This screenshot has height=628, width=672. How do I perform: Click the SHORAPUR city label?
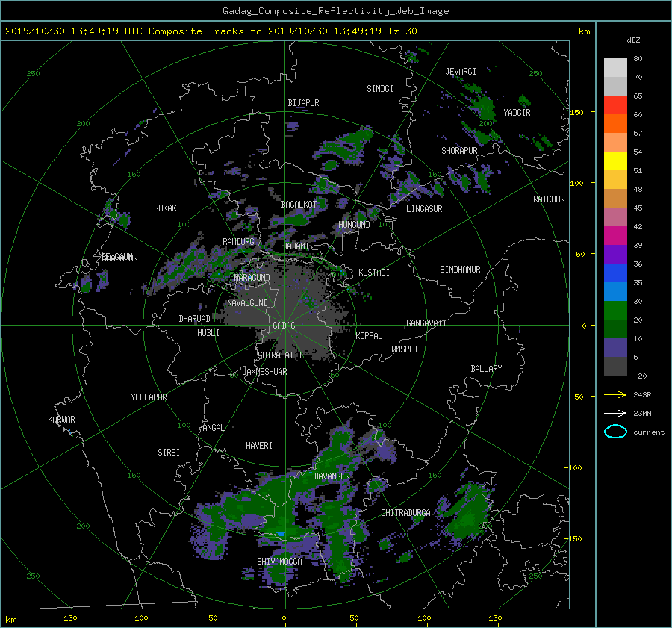pos(459,151)
